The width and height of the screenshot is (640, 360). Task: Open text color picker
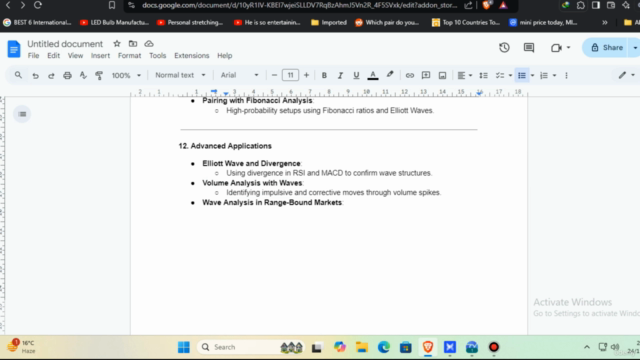click(x=373, y=76)
